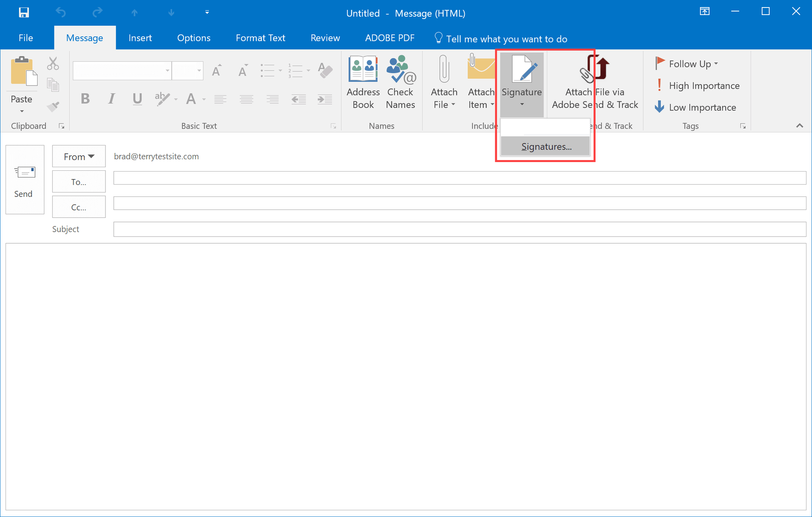
Task: Click inside the Subject field
Action: [x=278, y=229]
